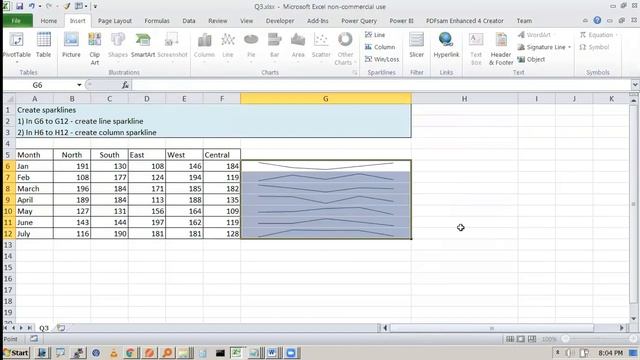This screenshot has height=360, width=640.
Task: Insert a Scatter chart
Action: (321, 48)
